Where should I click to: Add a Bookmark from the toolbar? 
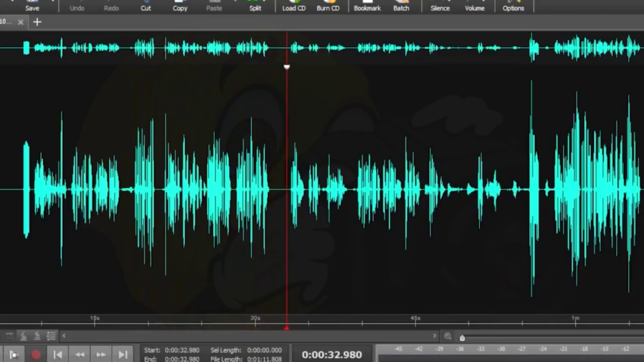[367, 6]
